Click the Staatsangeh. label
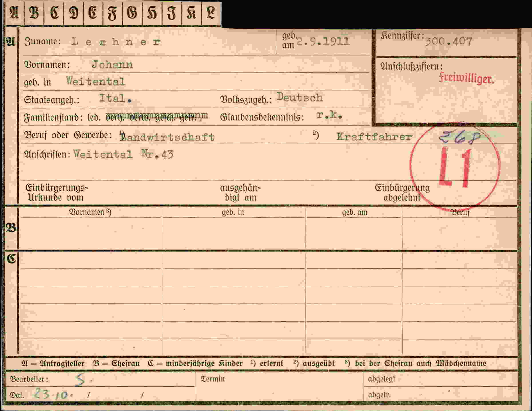 coord(52,100)
